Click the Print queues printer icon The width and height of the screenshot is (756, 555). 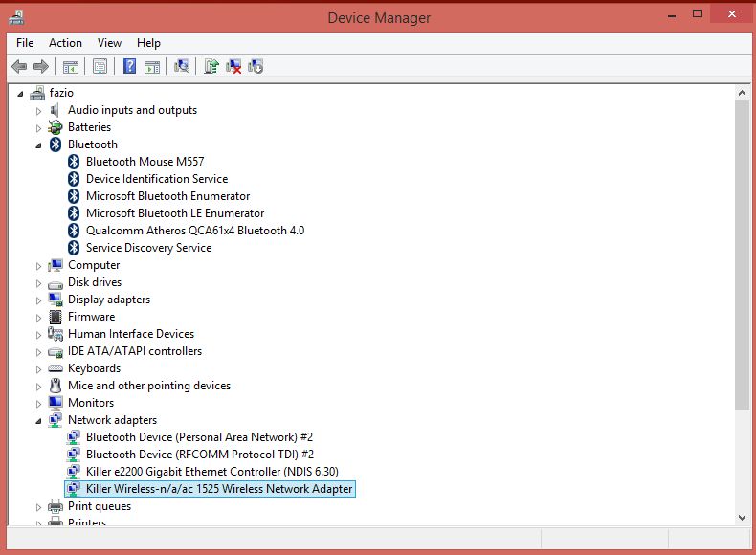tap(56, 506)
